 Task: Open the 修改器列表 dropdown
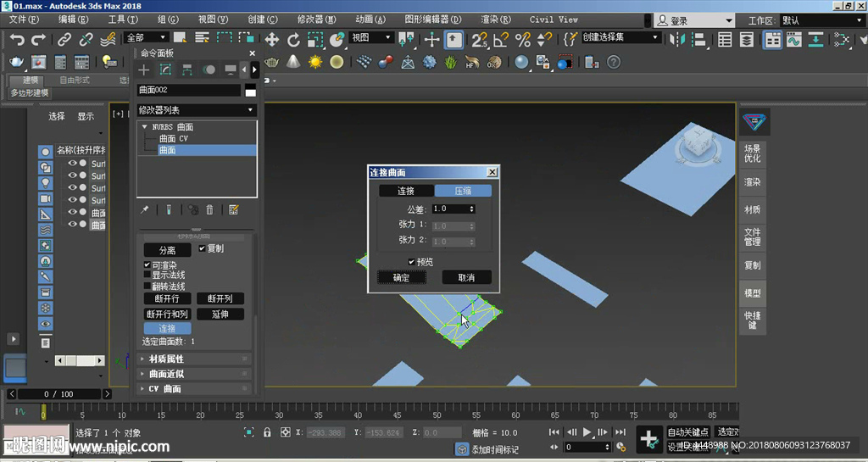[x=197, y=110]
